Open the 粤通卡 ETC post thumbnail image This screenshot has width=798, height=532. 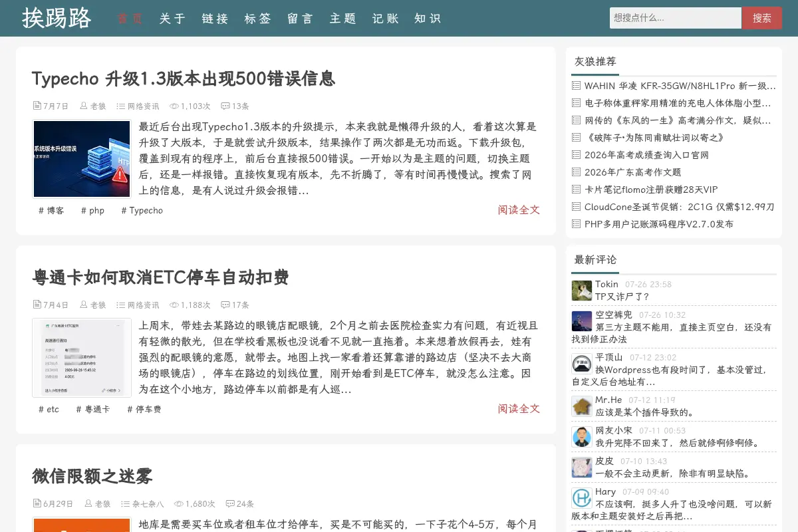[x=82, y=358]
